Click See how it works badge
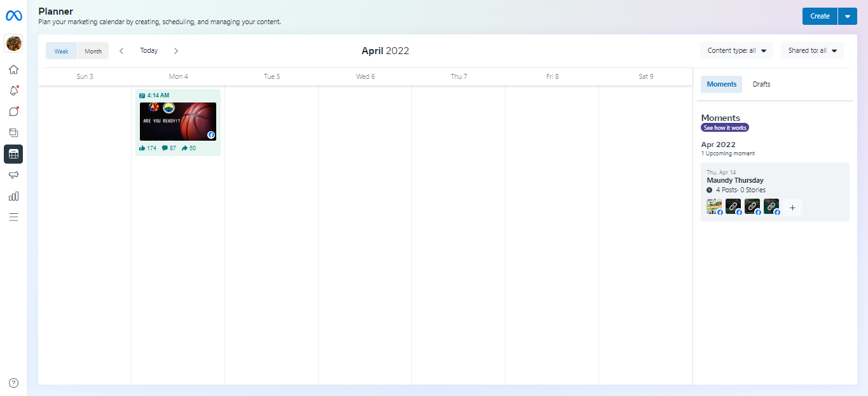This screenshot has height=396, width=868. [x=725, y=128]
